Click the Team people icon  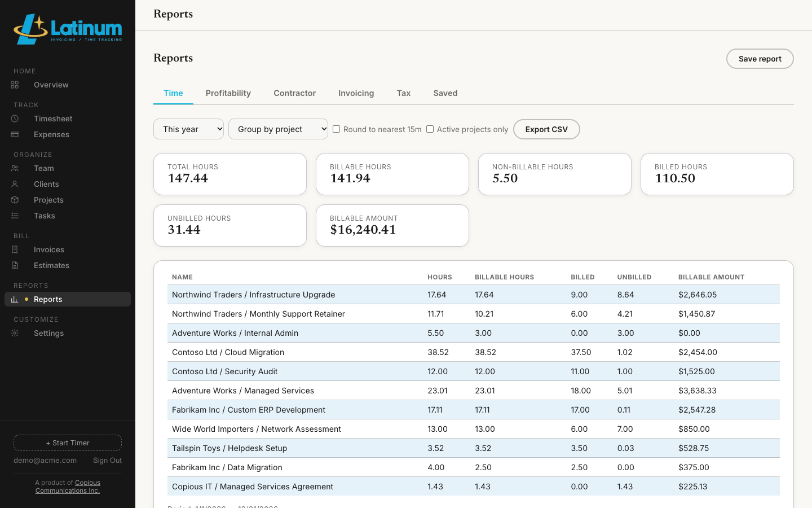(x=15, y=168)
